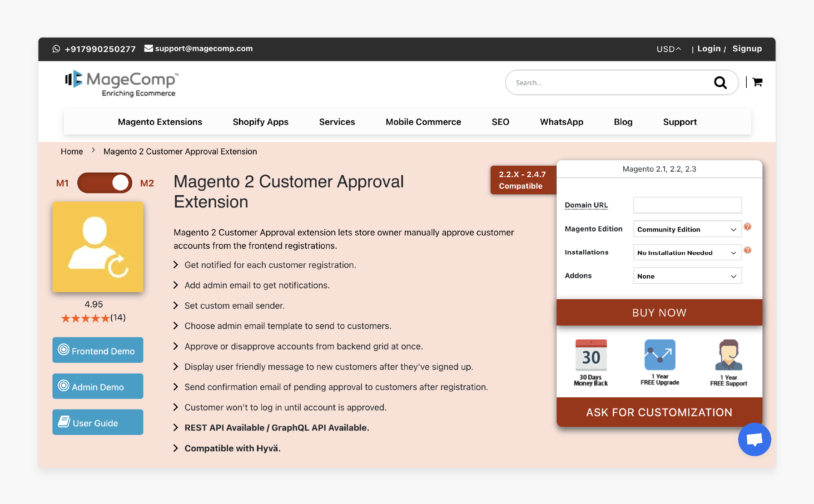The image size is (814, 504).
Task: Open the Frontend Demo button
Action: 98,350
